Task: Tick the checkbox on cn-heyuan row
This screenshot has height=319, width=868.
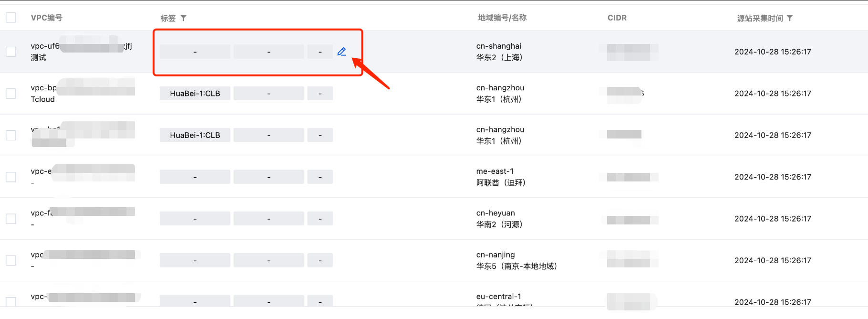Action: pyautogui.click(x=11, y=219)
